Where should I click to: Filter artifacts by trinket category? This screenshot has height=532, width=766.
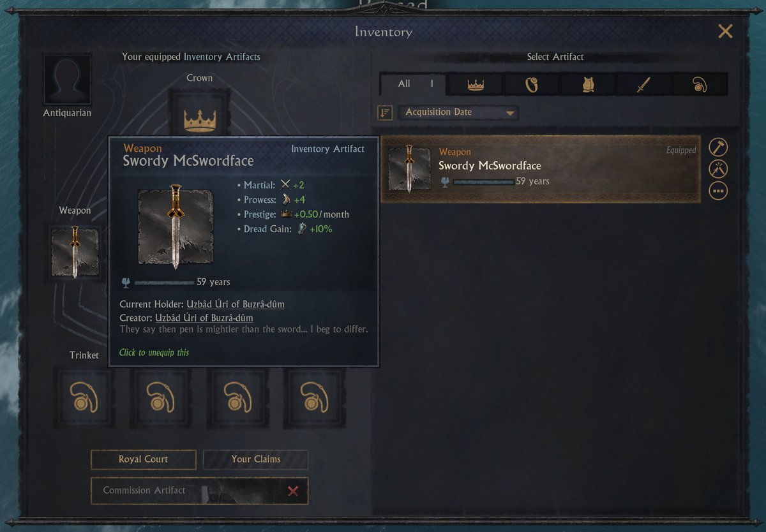700,84
